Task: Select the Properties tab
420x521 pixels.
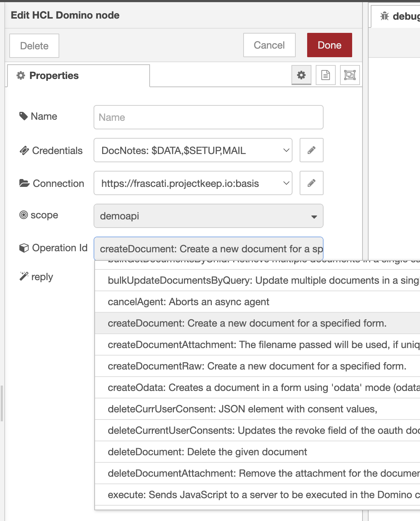Action: (x=79, y=75)
